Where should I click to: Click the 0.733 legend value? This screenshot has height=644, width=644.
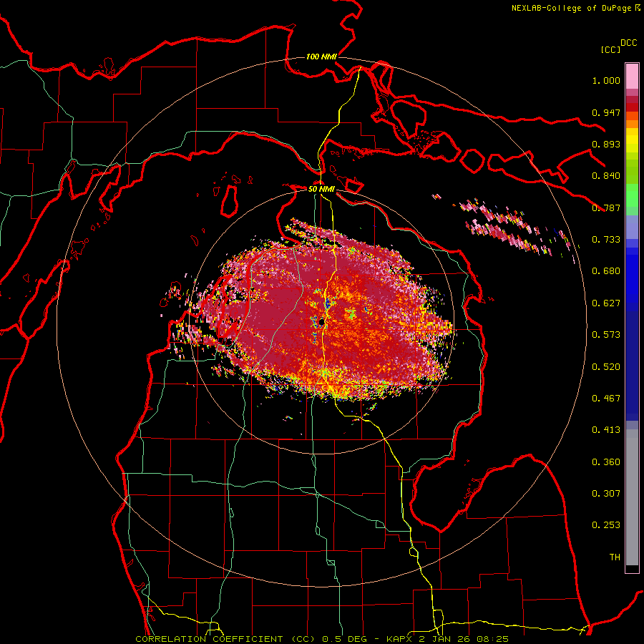tap(606, 240)
